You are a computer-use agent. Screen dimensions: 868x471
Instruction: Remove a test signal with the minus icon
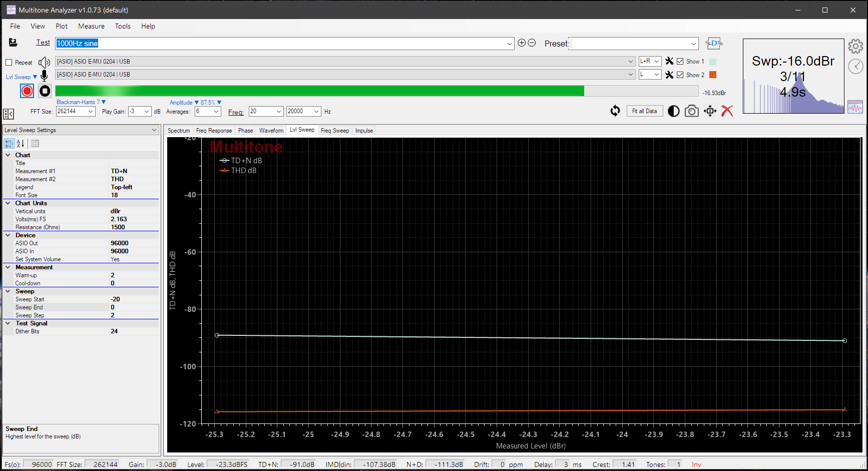coord(532,43)
